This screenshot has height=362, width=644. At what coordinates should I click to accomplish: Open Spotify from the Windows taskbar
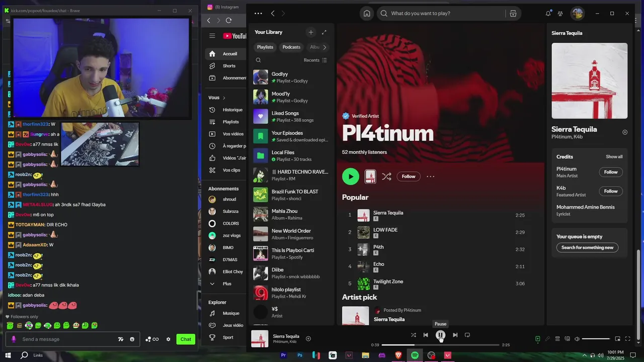[x=415, y=355]
